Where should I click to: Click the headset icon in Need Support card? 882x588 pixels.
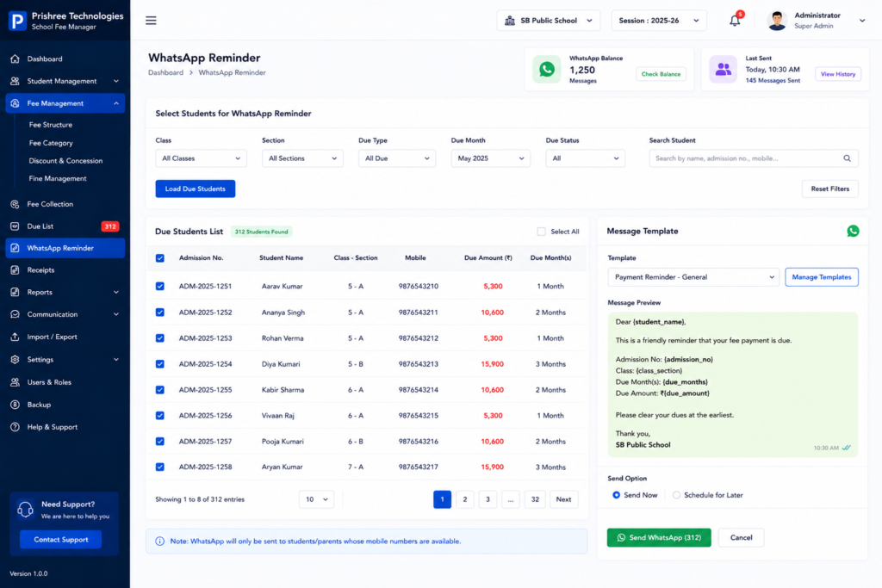(25, 510)
